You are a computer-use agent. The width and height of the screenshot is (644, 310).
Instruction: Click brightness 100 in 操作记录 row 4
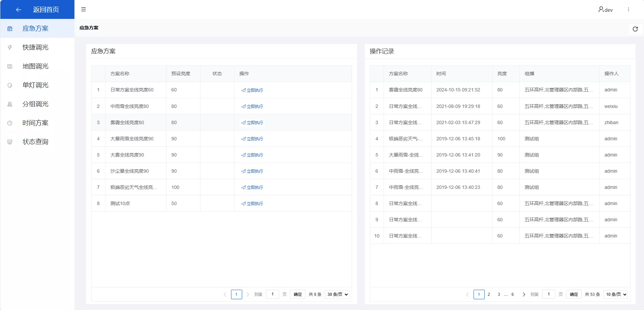[502, 139]
